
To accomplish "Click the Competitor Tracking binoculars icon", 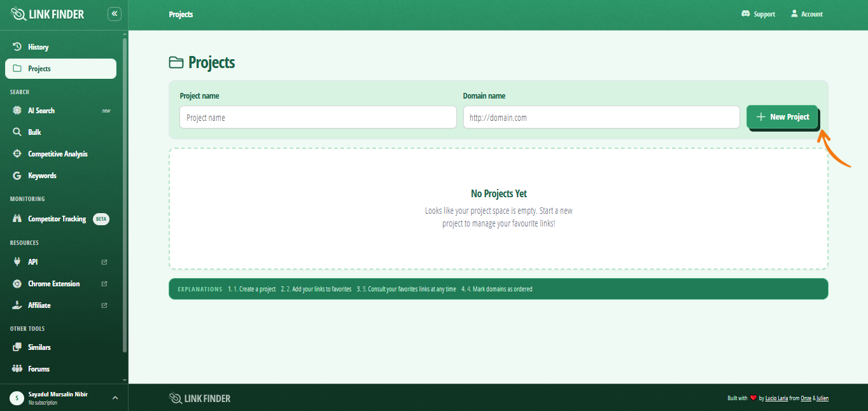I will [x=17, y=219].
